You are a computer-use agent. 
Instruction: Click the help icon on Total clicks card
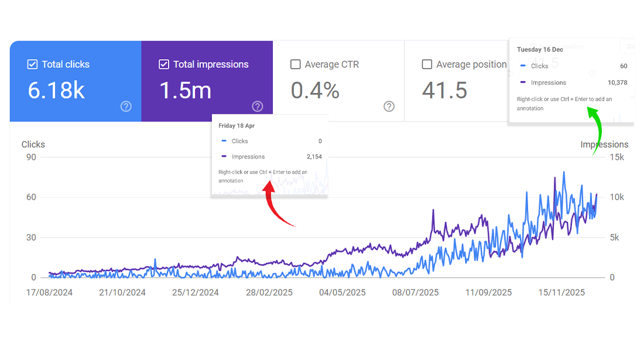coord(126,106)
